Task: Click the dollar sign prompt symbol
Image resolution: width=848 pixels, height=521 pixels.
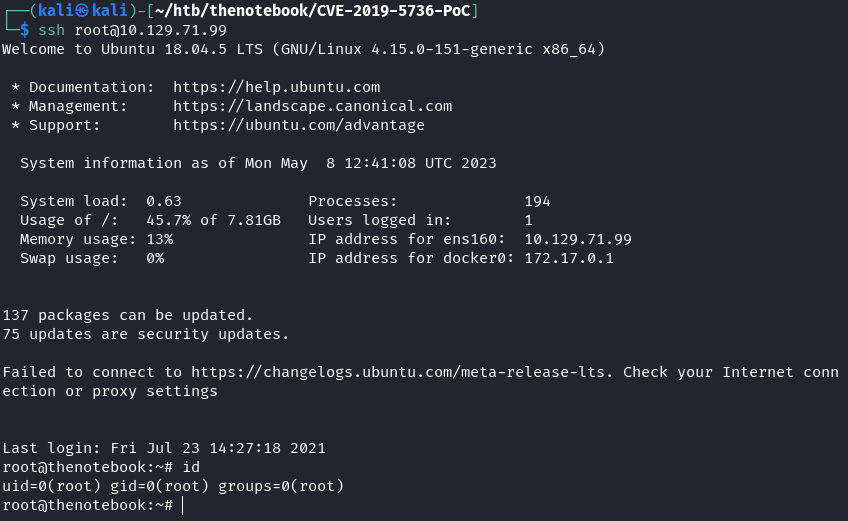Action: pos(25,30)
